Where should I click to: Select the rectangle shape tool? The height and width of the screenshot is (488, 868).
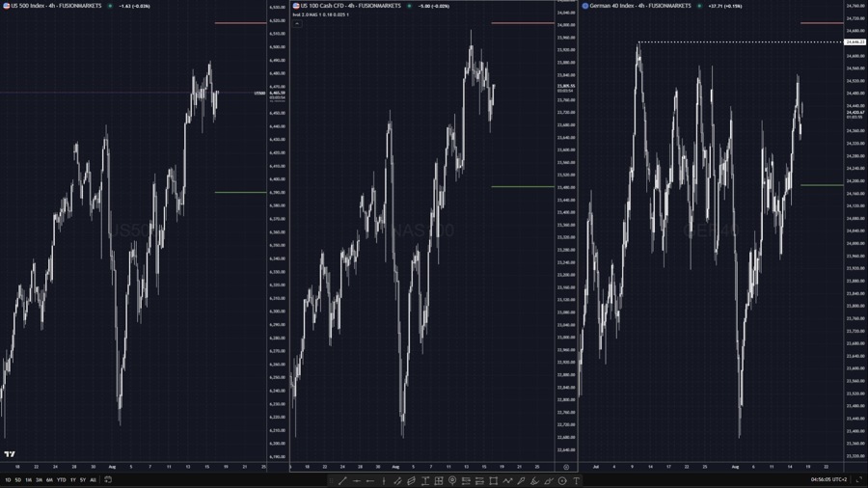[493, 480]
